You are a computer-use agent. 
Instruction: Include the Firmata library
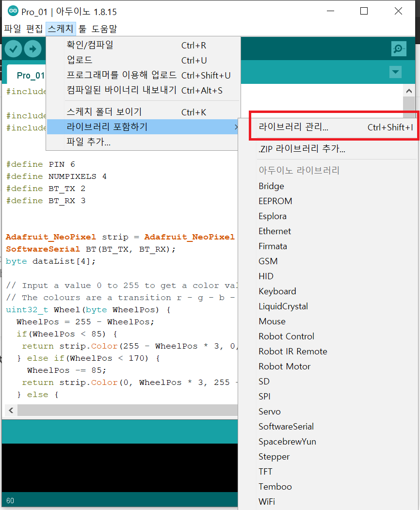(329, 246)
